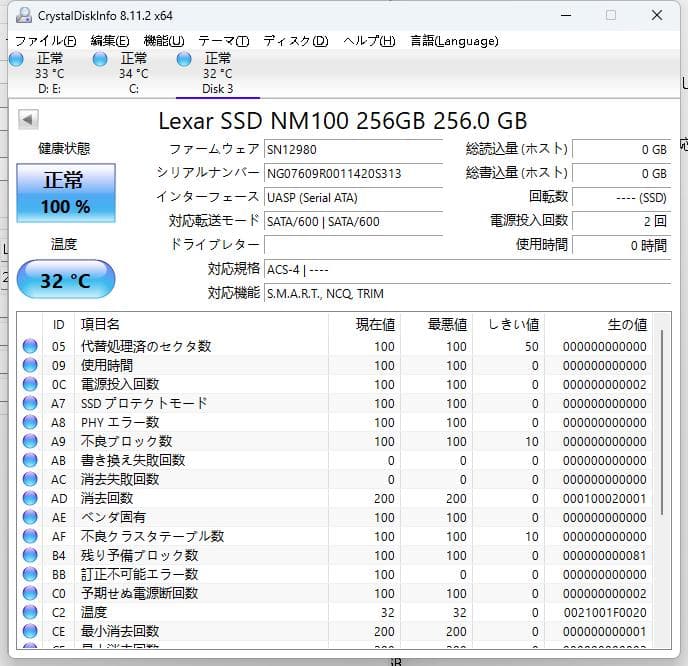Select the SSD プロテクトモード row name
This screenshot has width=688, height=666.
point(143,403)
